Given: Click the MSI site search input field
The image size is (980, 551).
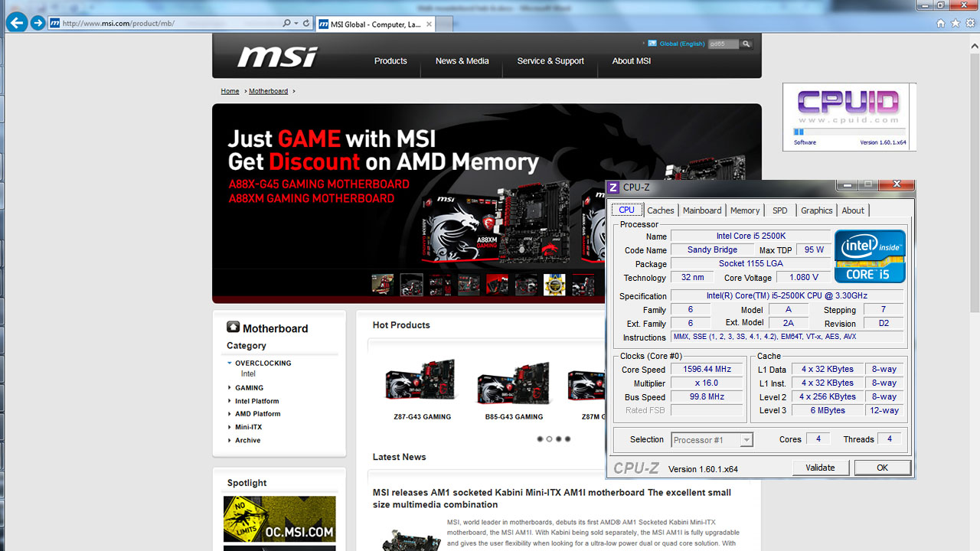Looking at the screenshot, I should pyautogui.click(x=723, y=44).
